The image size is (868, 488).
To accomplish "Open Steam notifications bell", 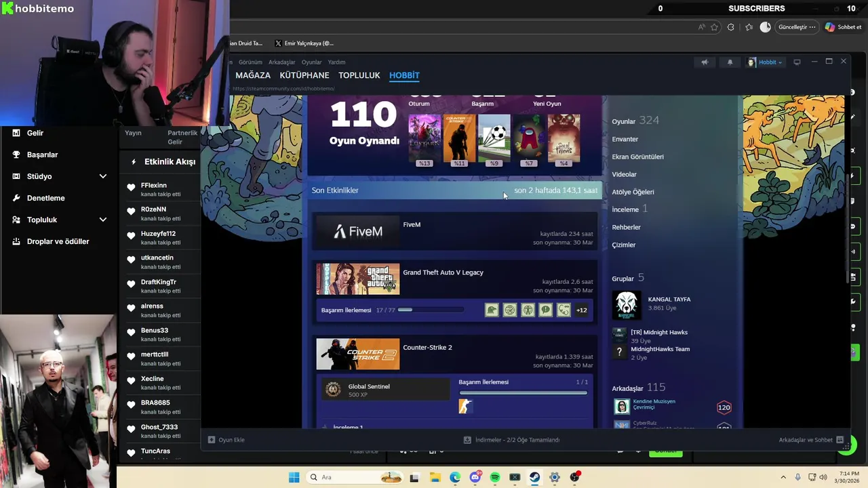I will tap(730, 62).
